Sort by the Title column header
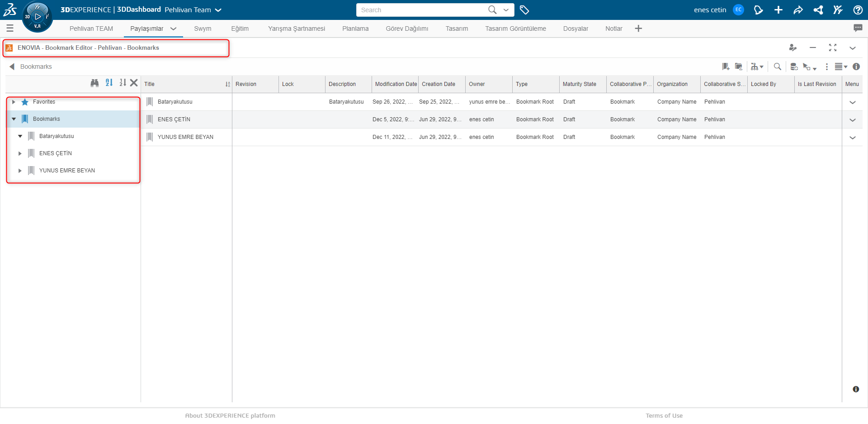Image resolution: width=868 pixels, height=424 pixels. point(186,84)
